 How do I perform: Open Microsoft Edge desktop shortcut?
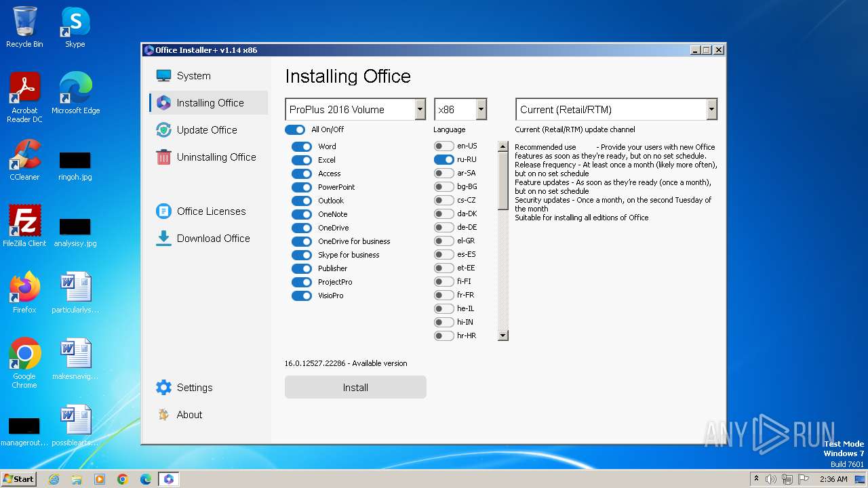coord(75,94)
